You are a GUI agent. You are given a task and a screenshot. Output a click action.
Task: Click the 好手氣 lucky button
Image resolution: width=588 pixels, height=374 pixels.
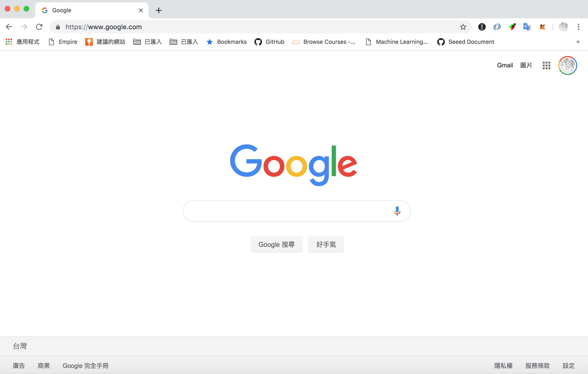(x=326, y=244)
